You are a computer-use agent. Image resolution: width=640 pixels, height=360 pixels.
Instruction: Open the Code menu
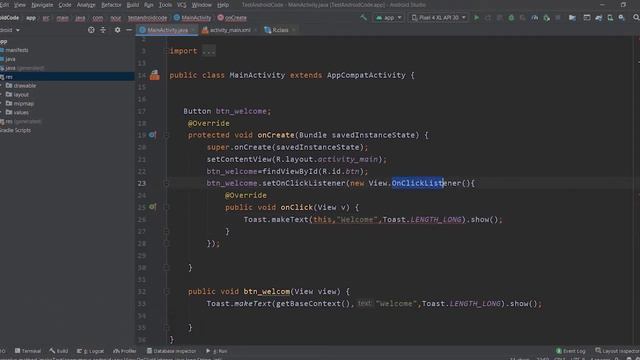(65, 5)
